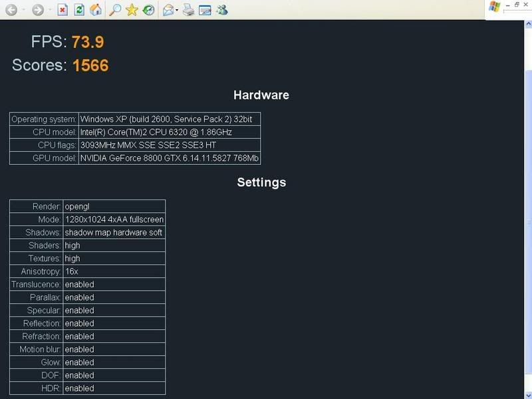Screen dimensions: 532x399
Task: Click the Settings heading
Action: (x=261, y=182)
